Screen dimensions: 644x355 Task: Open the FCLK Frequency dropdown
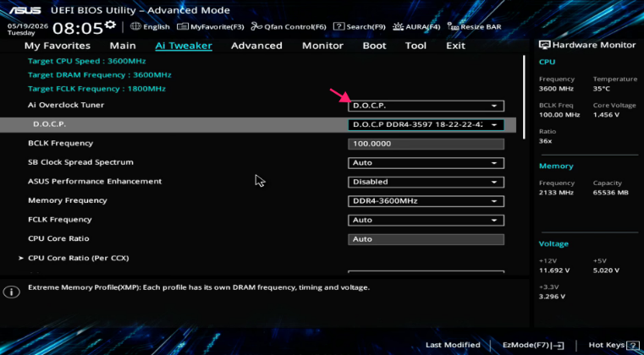coord(426,220)
